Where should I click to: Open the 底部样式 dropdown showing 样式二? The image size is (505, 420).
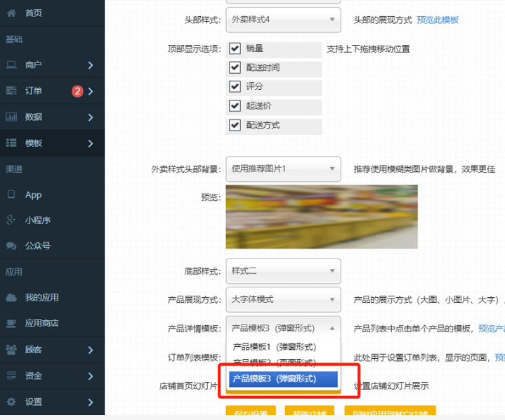pos(283,271)
